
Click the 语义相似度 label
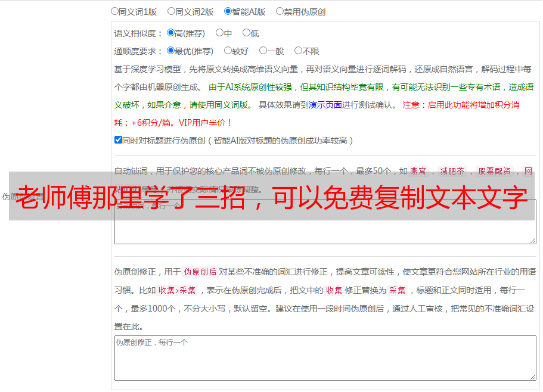point(138,33)
